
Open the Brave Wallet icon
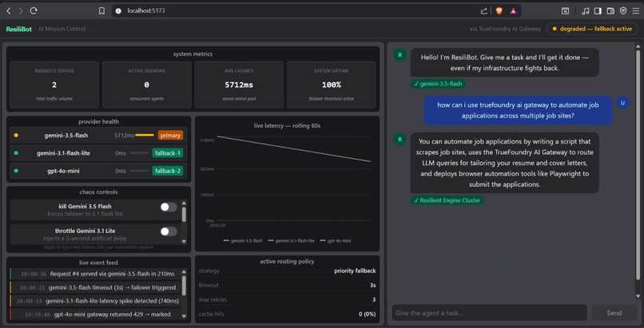tap(610, 11)
